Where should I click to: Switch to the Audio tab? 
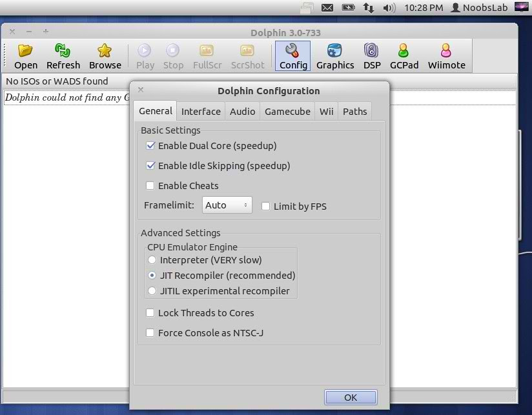(243, 111)
